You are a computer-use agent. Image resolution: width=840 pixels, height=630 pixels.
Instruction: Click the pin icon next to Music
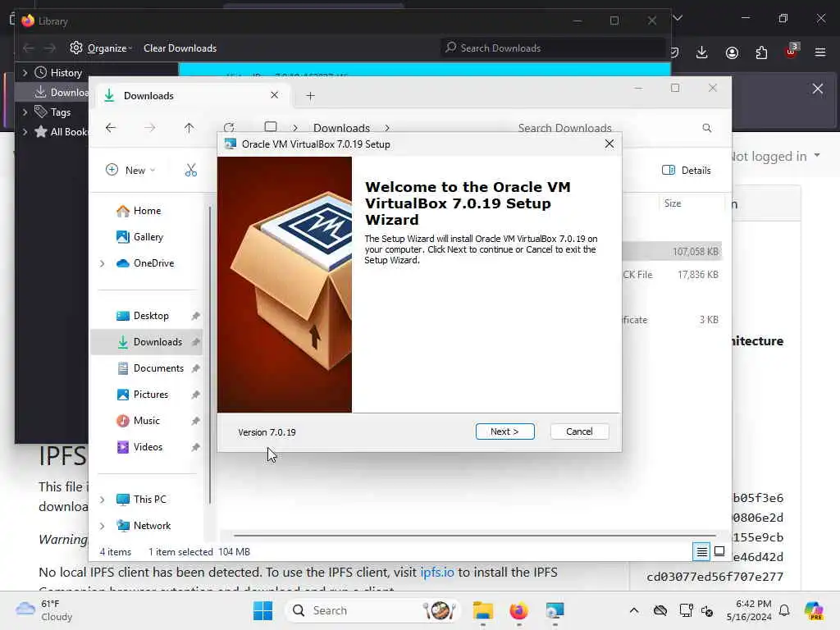click(x=195, y=421)
